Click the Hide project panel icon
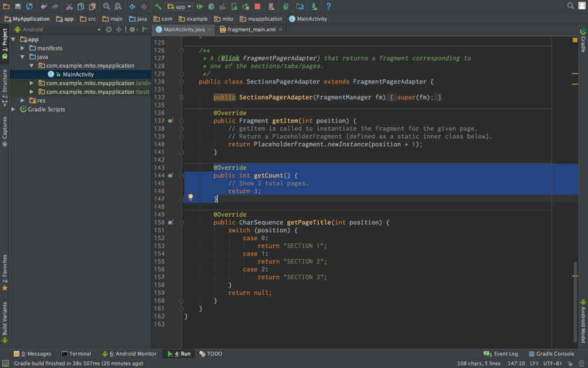 coord(145,29)
